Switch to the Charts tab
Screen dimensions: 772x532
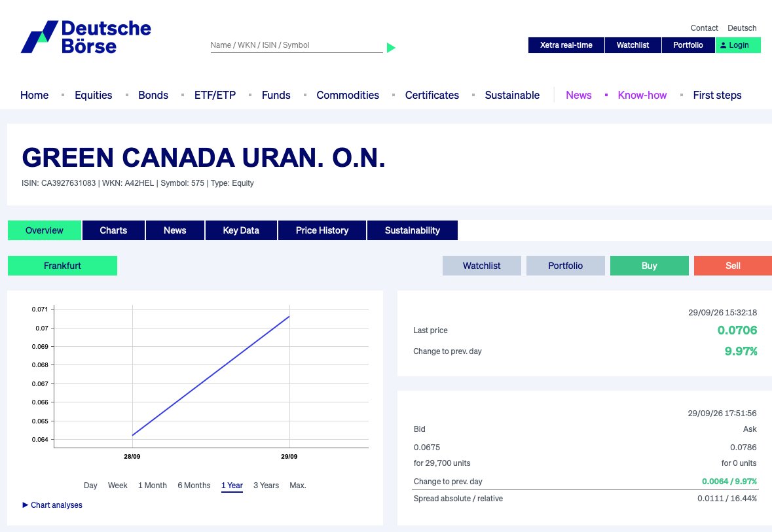point(113,230)
